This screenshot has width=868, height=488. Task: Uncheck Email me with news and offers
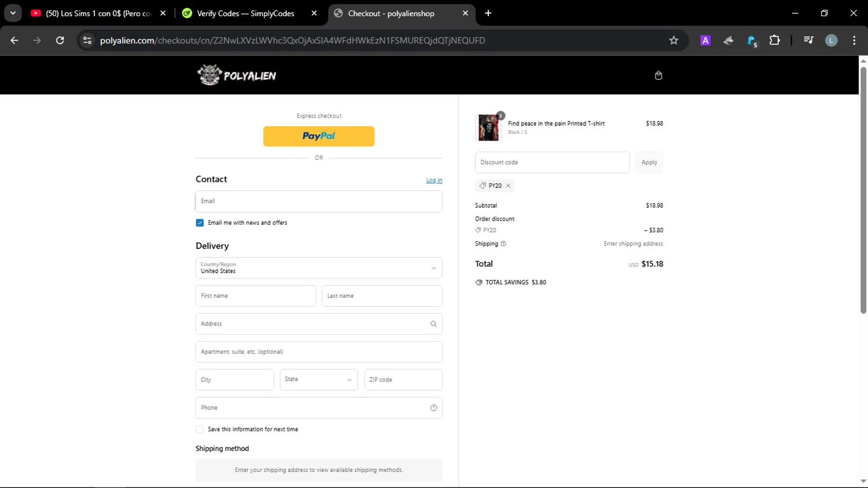coord(200,223)
